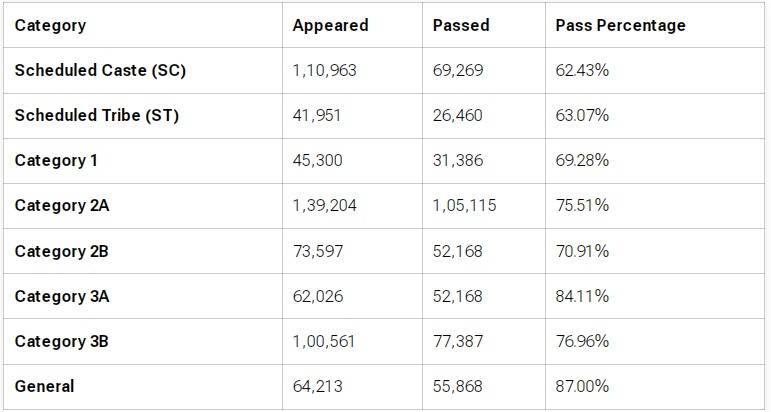The image size is (771, 412).
Task: Click the Category 2A row label
Action: [x=61, y=206]
